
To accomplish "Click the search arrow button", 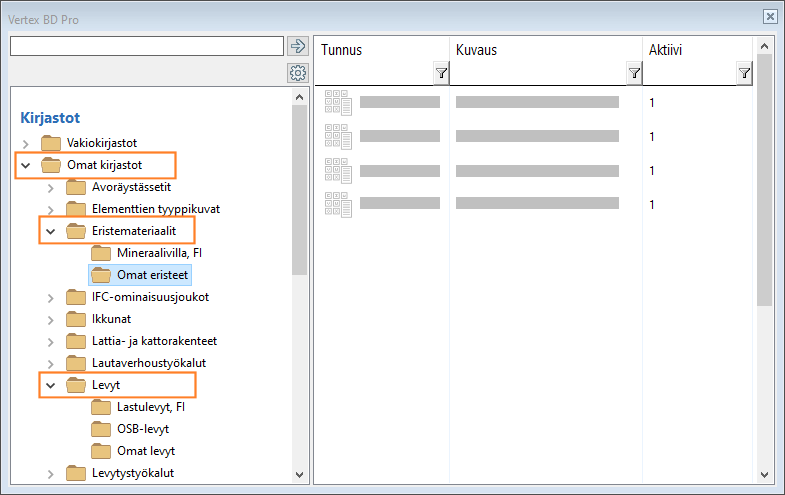I will [x=297, y=46].
